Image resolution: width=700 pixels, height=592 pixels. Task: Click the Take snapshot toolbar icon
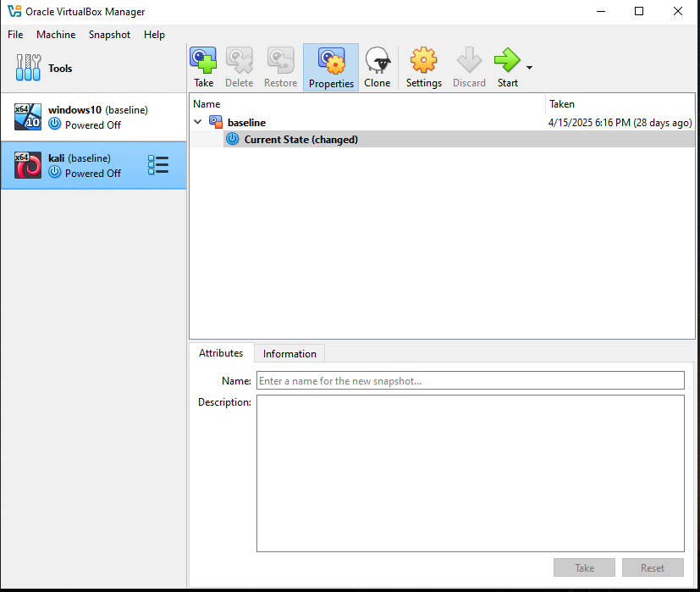coord(203,68)
